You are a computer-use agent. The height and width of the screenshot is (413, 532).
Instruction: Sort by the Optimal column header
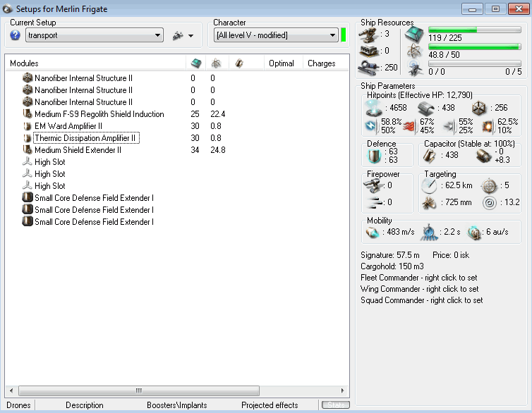coord(282,63)
